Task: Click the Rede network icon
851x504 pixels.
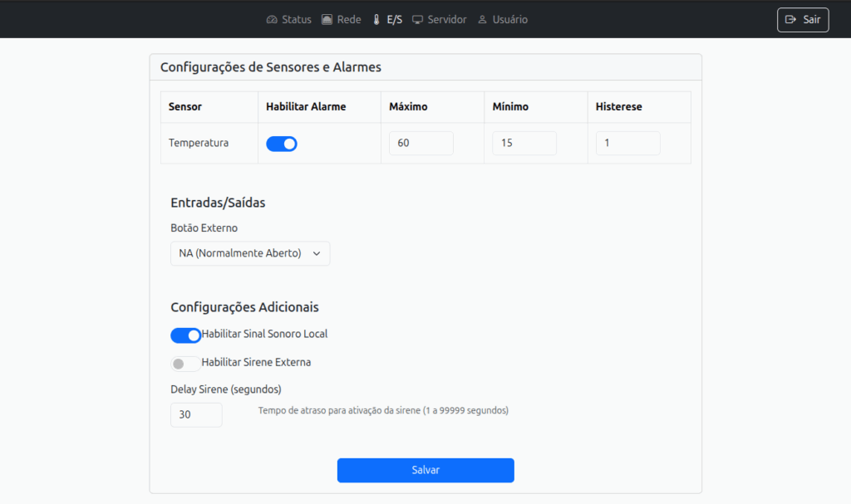Action: tap(327, 20)
